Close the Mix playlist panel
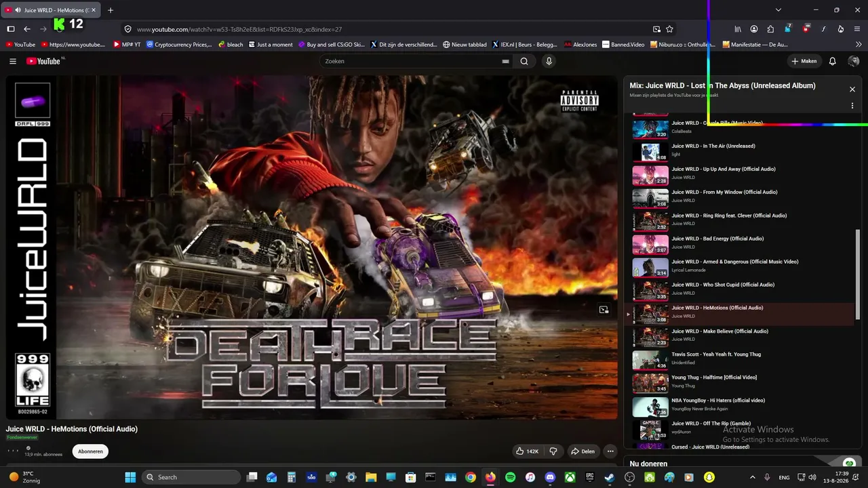 [852, 89]
